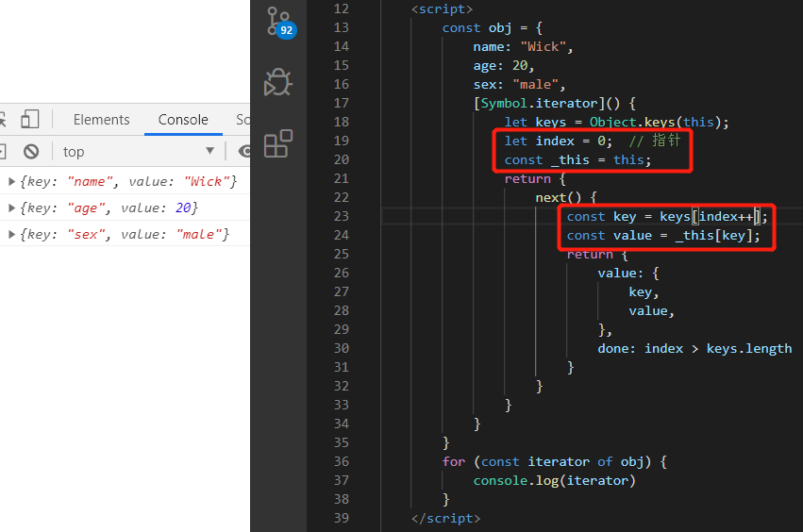The image size is (803, 532).
Task: Click the "Symbol" text on line 17
Action: [x=504, y=104]
